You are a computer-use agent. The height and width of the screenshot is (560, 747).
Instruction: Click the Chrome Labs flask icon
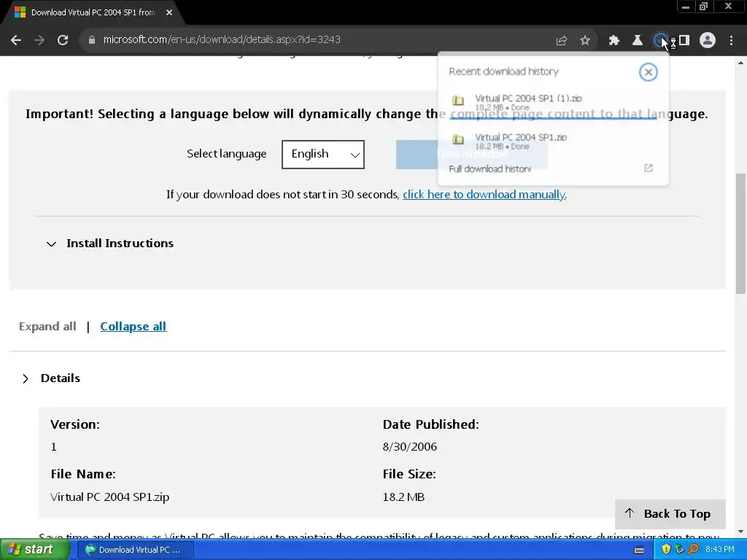[x=637, y=41]
